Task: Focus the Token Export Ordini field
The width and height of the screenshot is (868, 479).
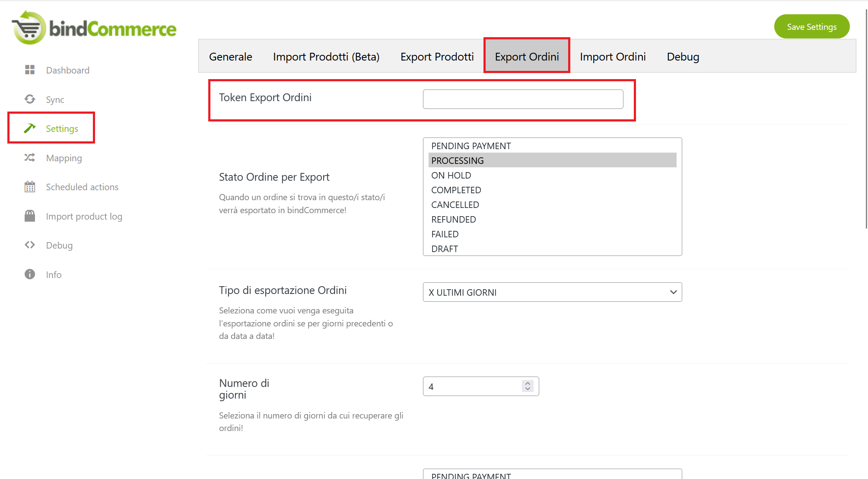Action: click(523, 99)
